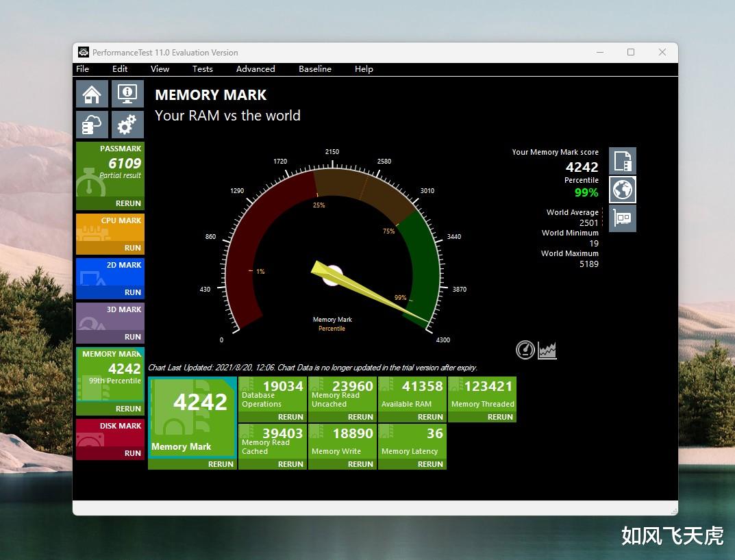Rerun Memory Mark in the sidebar
735x560 pixels.
(x=128, y=409)
